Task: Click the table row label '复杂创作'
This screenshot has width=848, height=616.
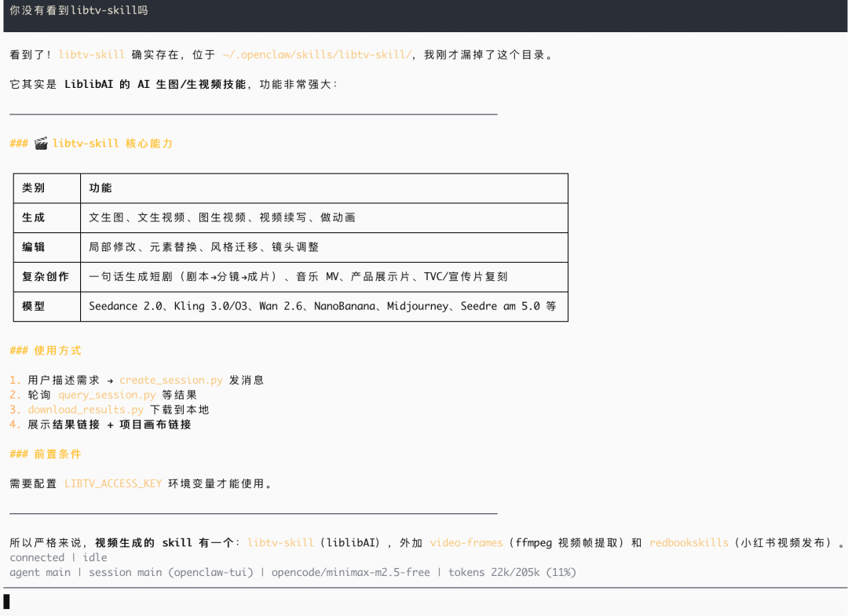Action: [x=46, y=277]
